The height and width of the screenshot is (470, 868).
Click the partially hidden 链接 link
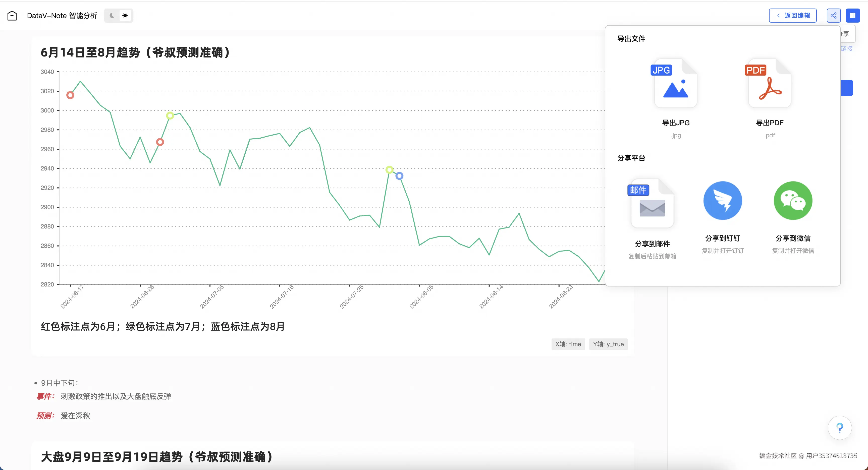(x=846, y=48)
